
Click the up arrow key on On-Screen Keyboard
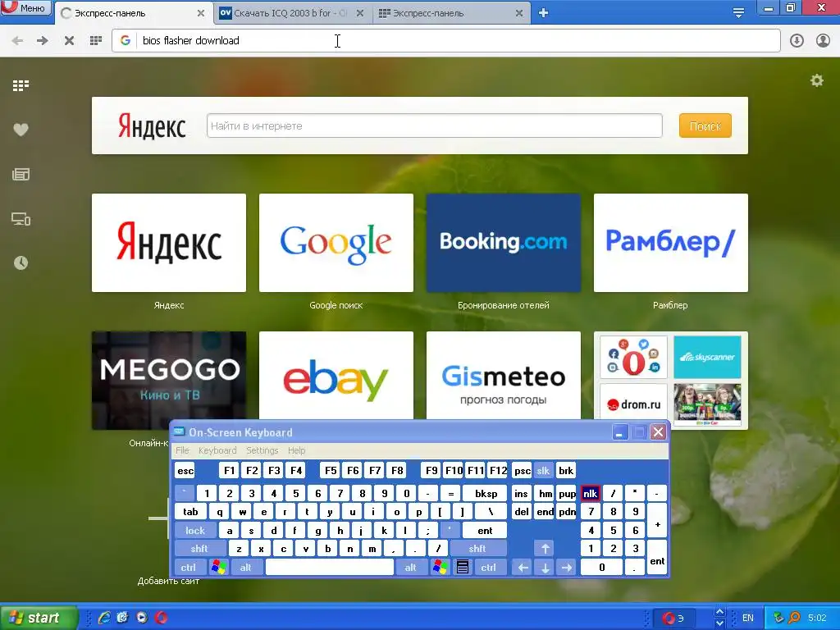pos(546,549)
